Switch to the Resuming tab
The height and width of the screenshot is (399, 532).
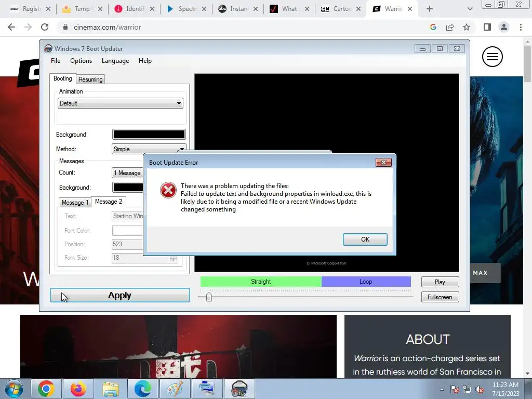click(90, 79)
